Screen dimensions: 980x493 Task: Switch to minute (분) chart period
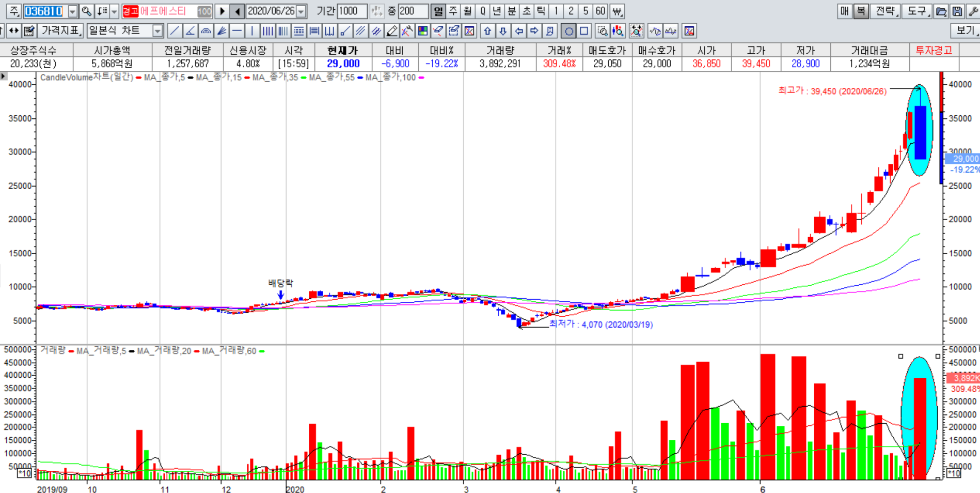coord(512,11)
